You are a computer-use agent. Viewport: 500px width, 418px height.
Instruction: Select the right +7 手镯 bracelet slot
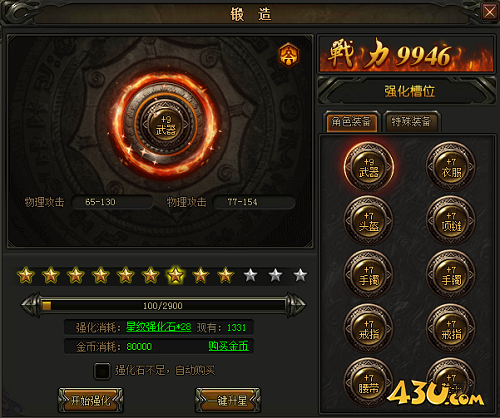451,274
